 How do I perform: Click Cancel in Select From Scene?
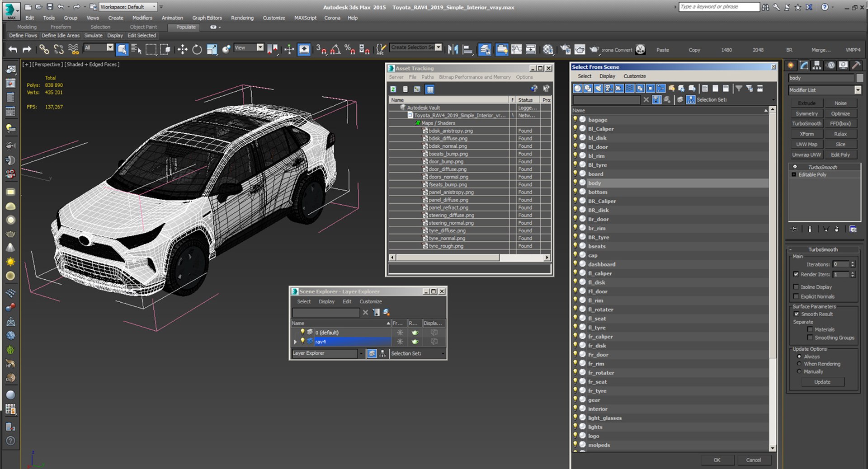[753, 460]
